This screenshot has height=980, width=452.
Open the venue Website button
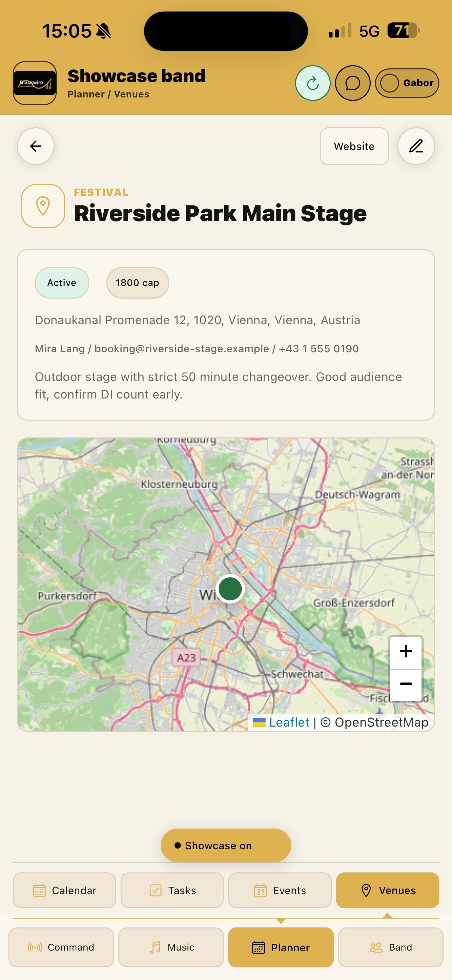click(354, 146)
